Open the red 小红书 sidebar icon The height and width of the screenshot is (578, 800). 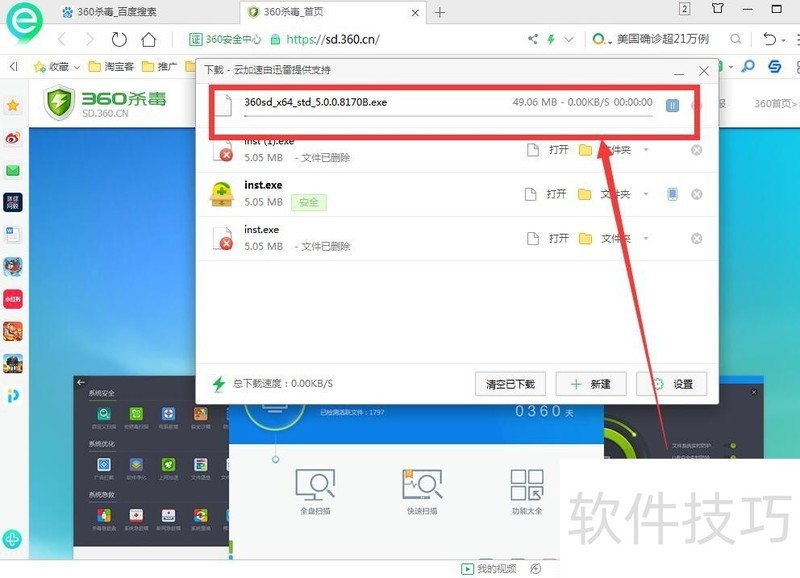(x=13, y=299)
